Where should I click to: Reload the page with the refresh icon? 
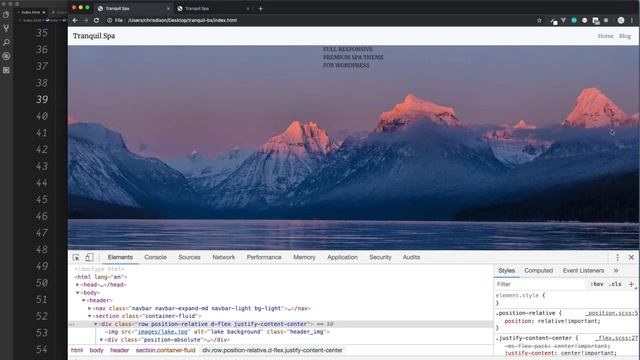point(96,20)
